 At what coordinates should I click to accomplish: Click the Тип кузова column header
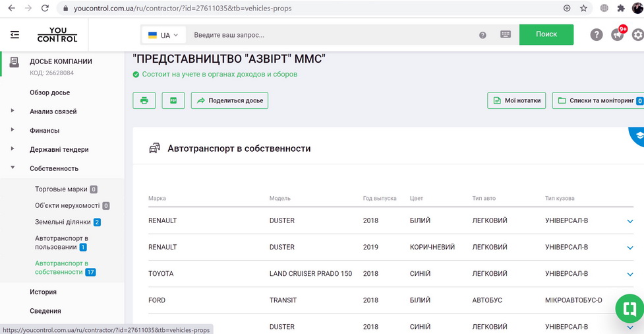pos(560,198)
